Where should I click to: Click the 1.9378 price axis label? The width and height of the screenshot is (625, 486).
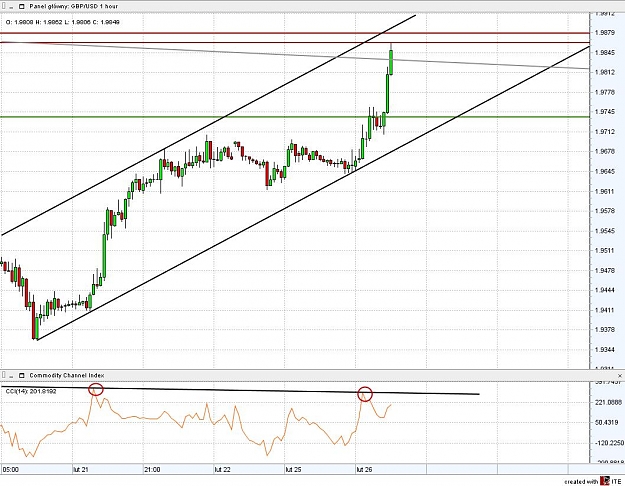(604, 330)
